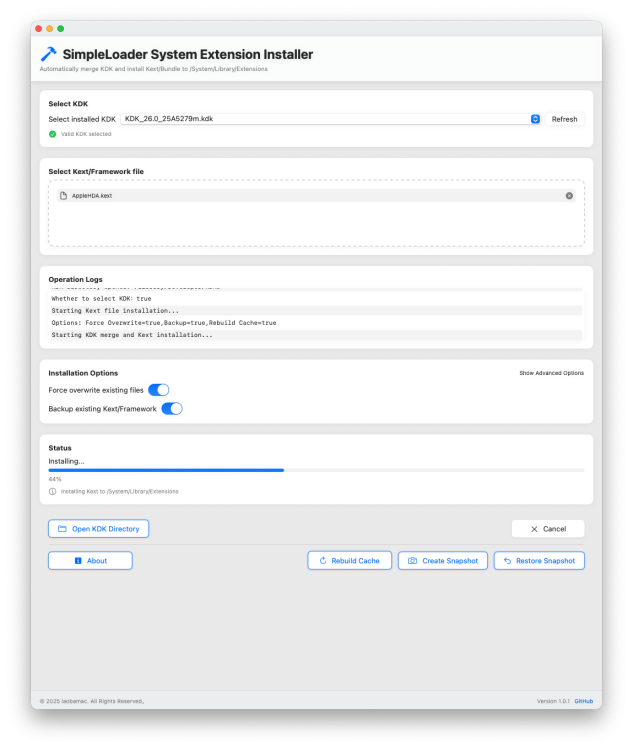Click the Refresh button

click(x=565, y=119)
